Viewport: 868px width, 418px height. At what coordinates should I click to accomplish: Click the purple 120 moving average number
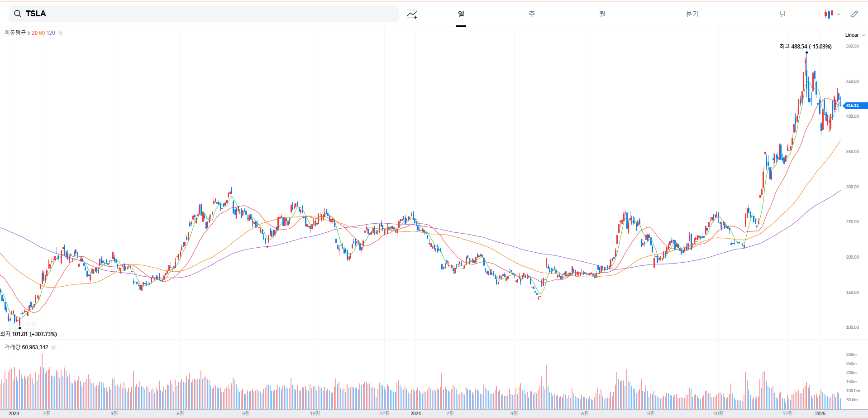[51, 33]
